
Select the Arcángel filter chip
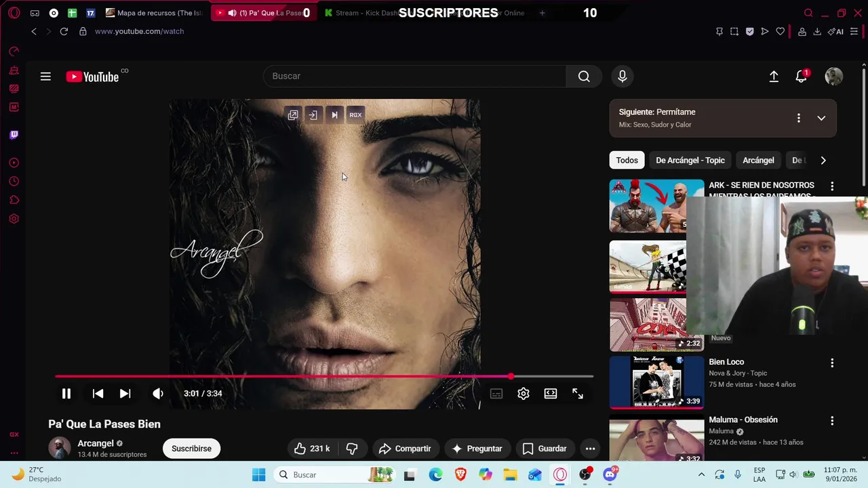click(758, 161)
